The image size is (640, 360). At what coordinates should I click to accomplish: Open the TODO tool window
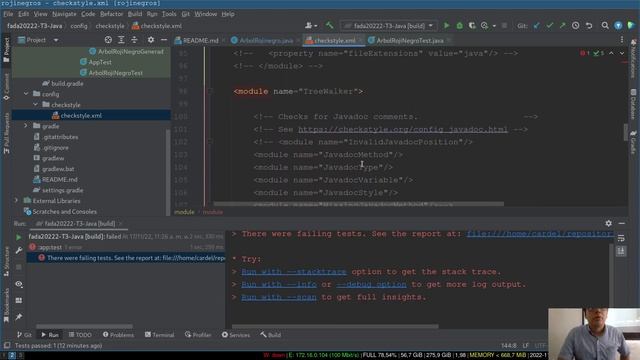(80, 335)
